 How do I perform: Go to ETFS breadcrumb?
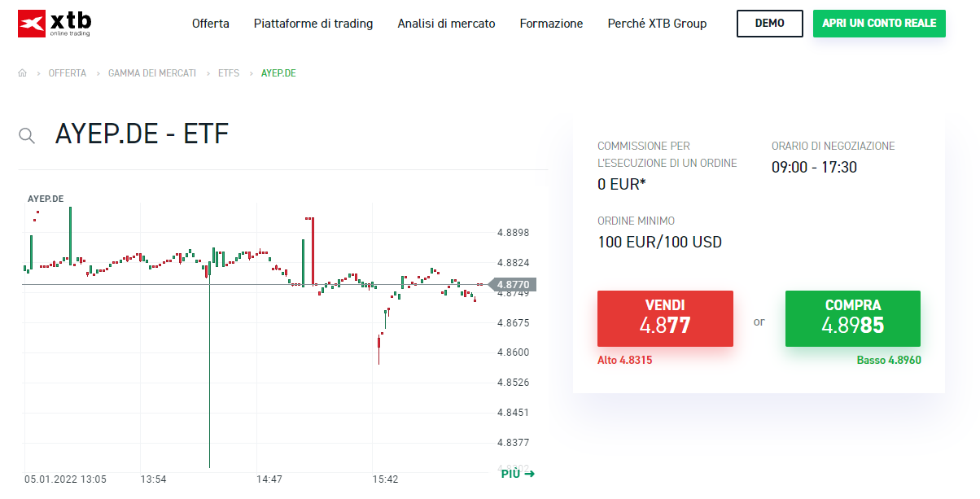pyautogui.click(x=229, y=73)
